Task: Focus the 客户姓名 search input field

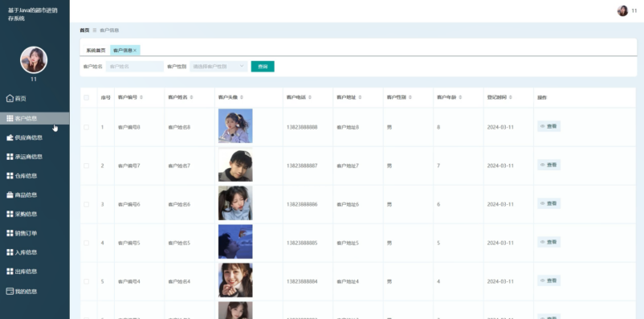Action: (135, 66)
